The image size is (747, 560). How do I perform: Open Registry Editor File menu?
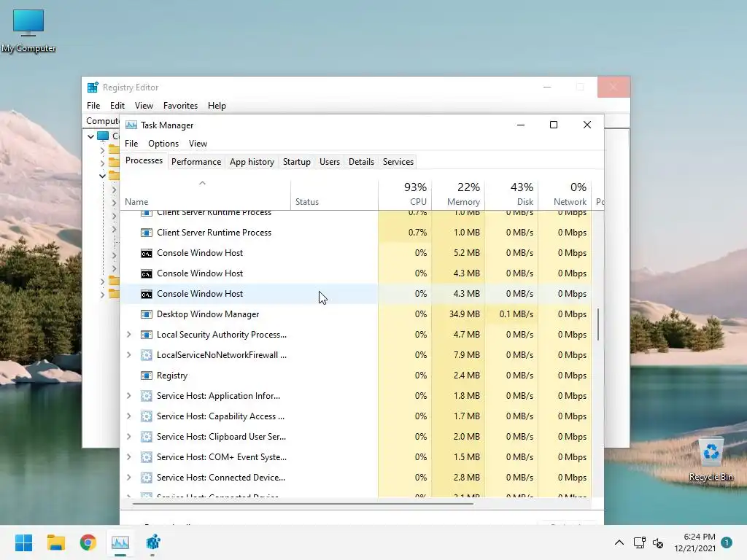pyautogui.click(x=93, y=106)
